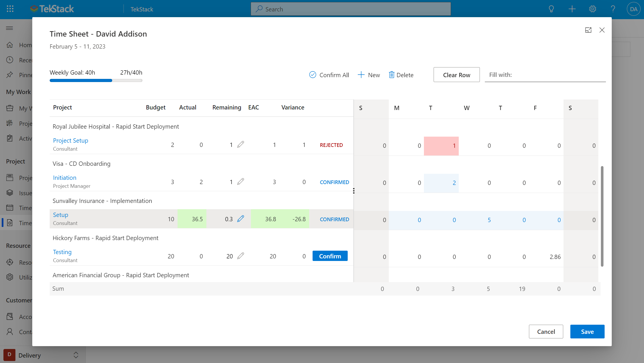Image resolution: width=644 pixels, height=363 pixels.
Task: Click the Delete trash icon
Action: [x=391, y=75]
